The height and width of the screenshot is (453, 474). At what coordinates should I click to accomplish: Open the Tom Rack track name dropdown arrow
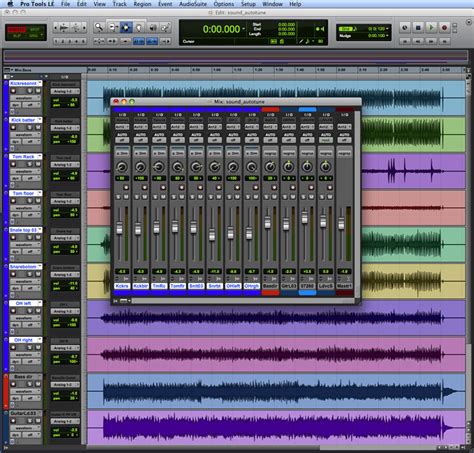[x=40, y=156]
